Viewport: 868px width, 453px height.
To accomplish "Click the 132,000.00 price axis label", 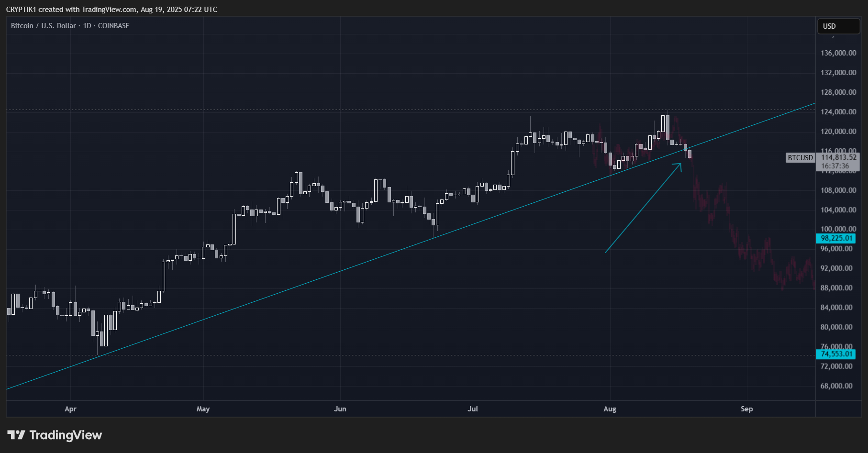I will 838,73.
